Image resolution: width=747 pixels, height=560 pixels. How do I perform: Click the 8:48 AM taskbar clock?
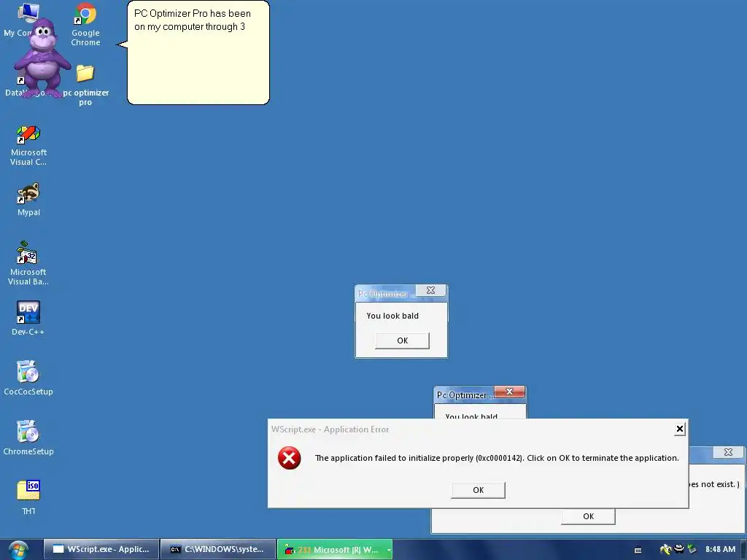click(720, 550)
